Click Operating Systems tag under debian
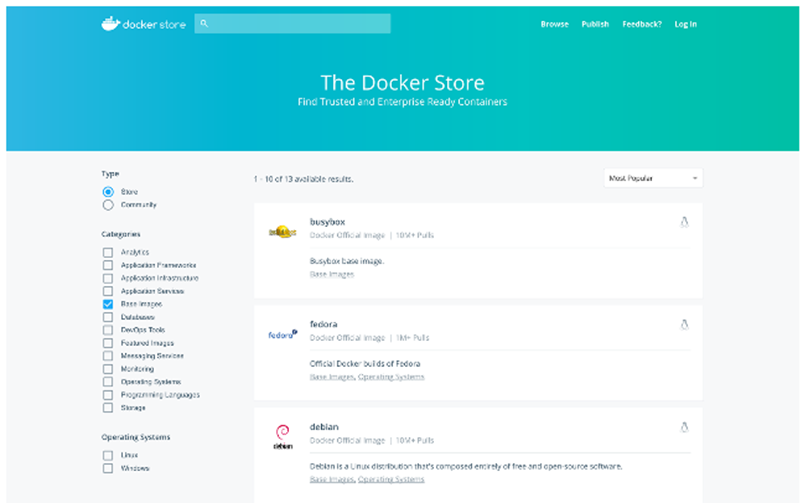The width and height of the screenshot is (803, 503). coord(391,479)
